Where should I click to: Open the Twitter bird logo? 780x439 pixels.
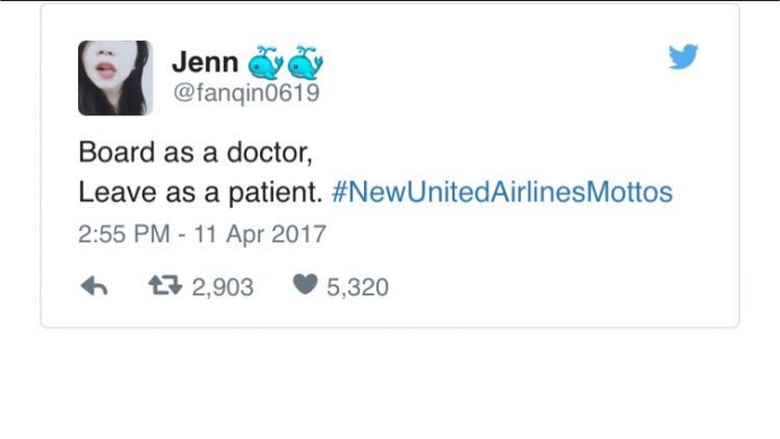point(683,57)
